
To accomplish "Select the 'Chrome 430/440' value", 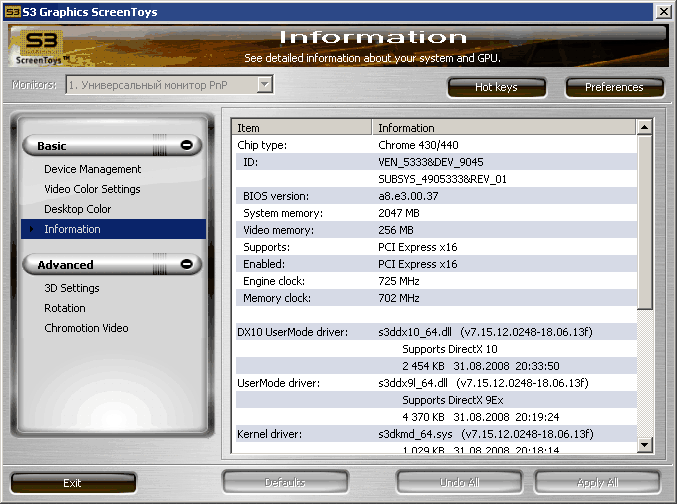I will pyautogui.click(x=418, y=145).
